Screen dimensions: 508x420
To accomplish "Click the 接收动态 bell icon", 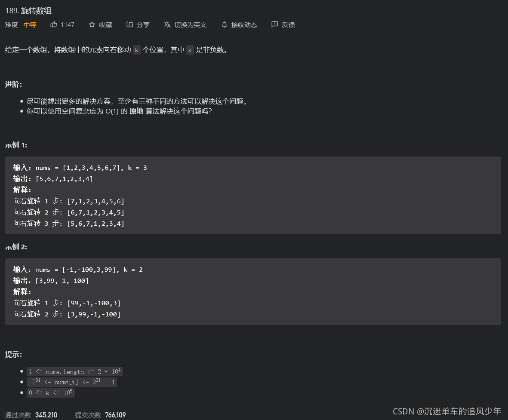I will (x=224, y=25).
